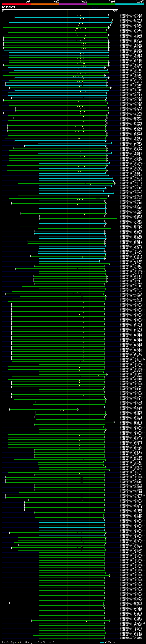Open hit UniRef100_C5X6Q8
Image resolution: width=146 pixels, height=644 pixels.
click(131, 77)
